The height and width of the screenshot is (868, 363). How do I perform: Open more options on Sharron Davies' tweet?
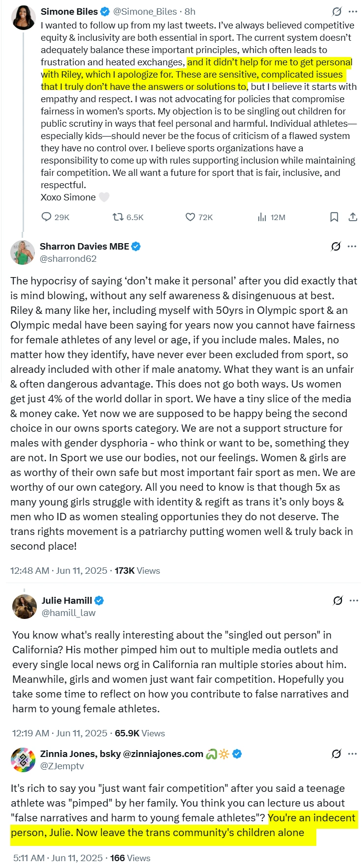[352, 247]
